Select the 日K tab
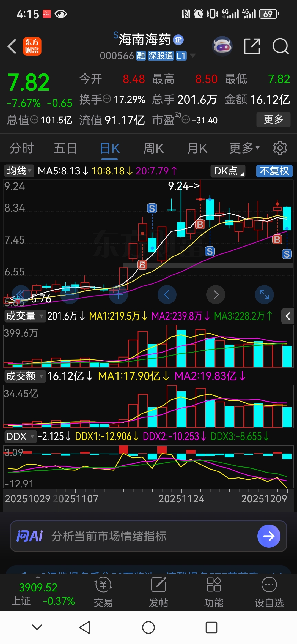 pos(110,148)
